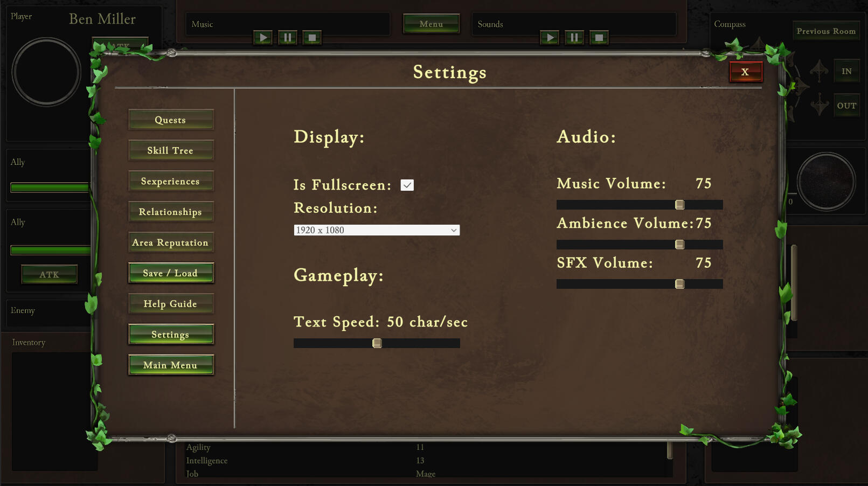Play the Sounds track

pos(550,38)
